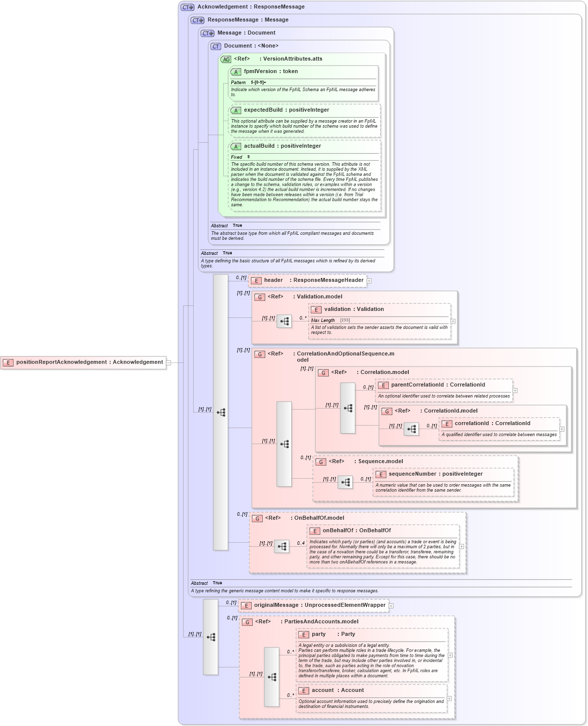588x726 pixels.
Task: Click the CT icon beside Acknowledgement : ResponseMessage
Action: click(x=188, y=7)
